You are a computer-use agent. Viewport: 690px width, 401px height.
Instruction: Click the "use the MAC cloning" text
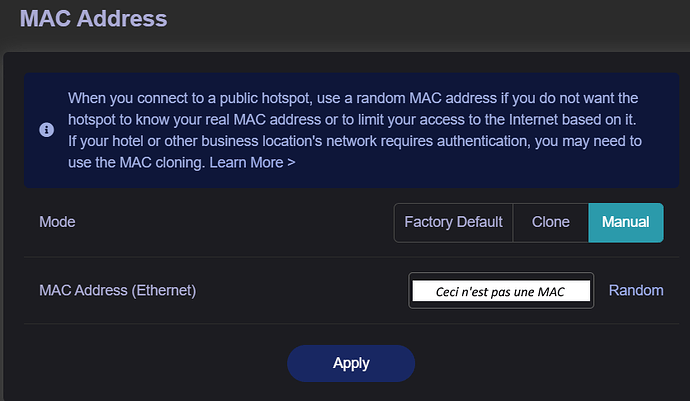click(136, 161)
